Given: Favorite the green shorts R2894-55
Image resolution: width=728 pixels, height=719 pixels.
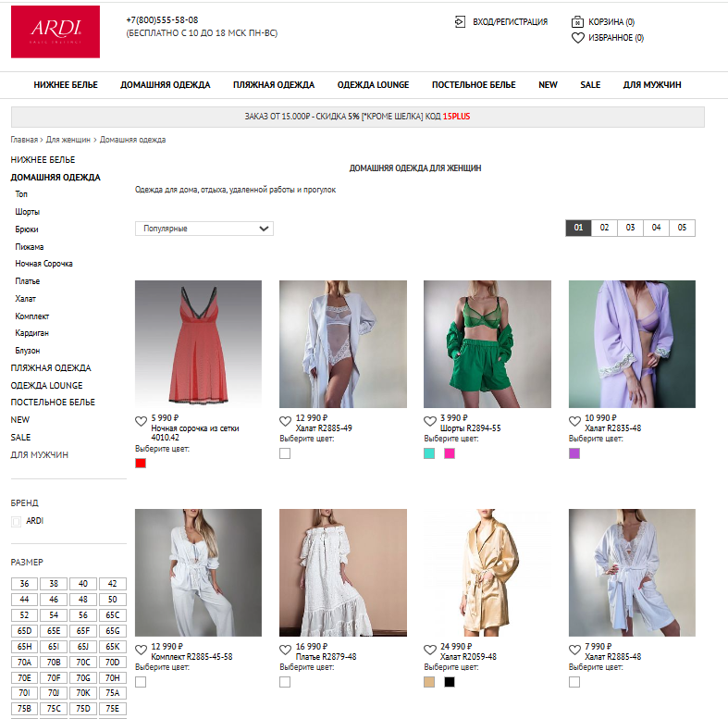Looking at the screenshot, I should tap(429, 421).
